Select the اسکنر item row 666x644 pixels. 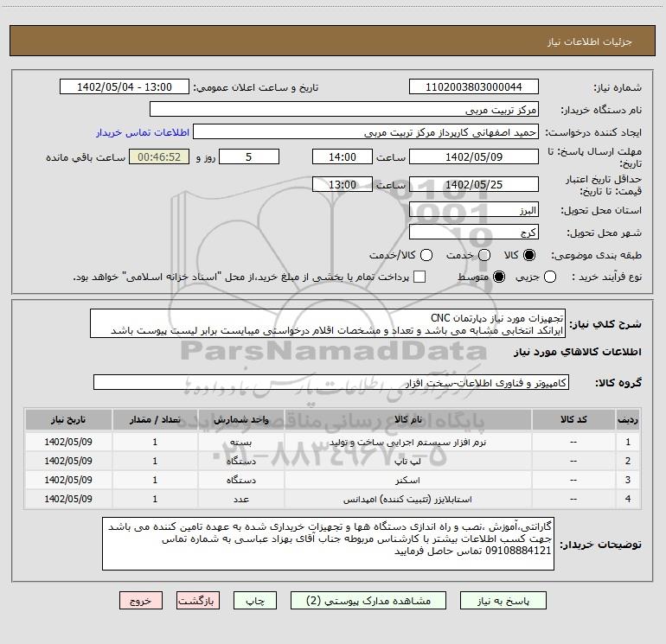tap(333, 480)
